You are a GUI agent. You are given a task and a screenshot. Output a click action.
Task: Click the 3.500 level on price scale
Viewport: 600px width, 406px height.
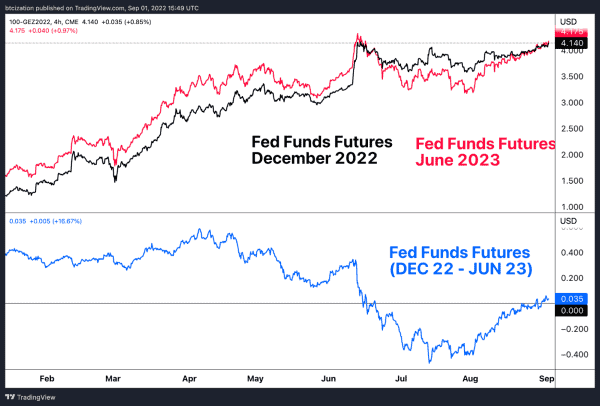[x=572, y=76]
